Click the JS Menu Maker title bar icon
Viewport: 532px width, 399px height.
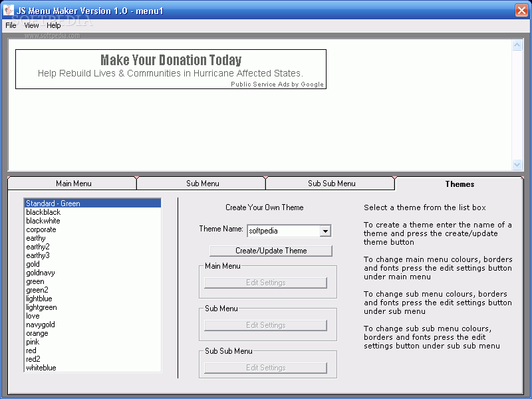point(8,10)
